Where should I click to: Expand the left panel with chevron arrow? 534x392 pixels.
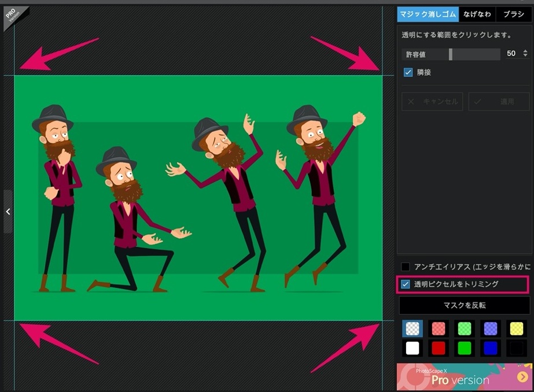pyautogui.click(x=8, y=211)
